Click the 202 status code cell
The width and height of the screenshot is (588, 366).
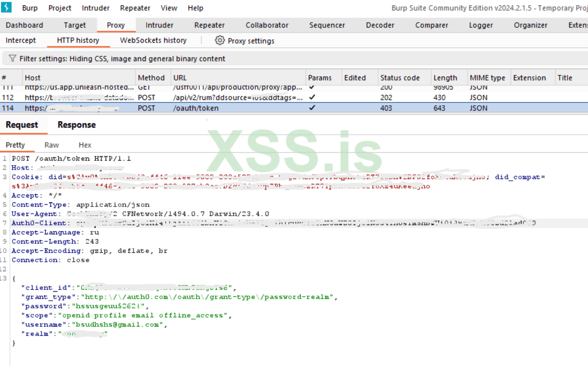[x=386, y=97]
